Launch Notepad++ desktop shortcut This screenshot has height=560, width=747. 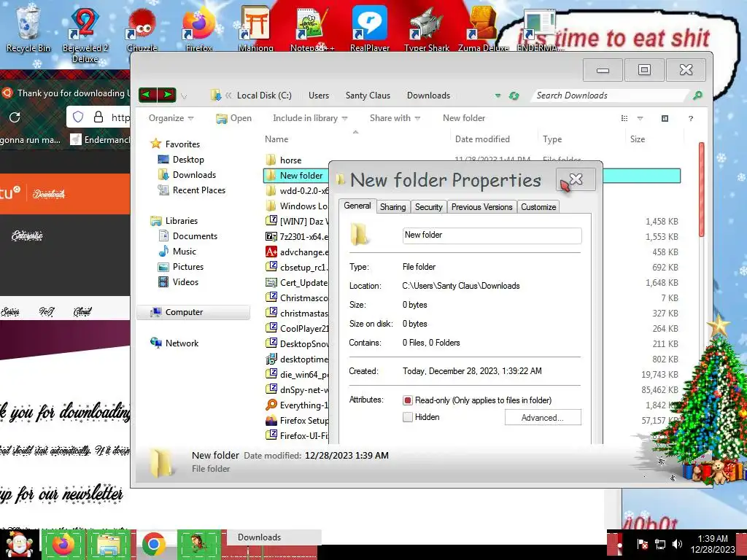click(x=312, y=28)
